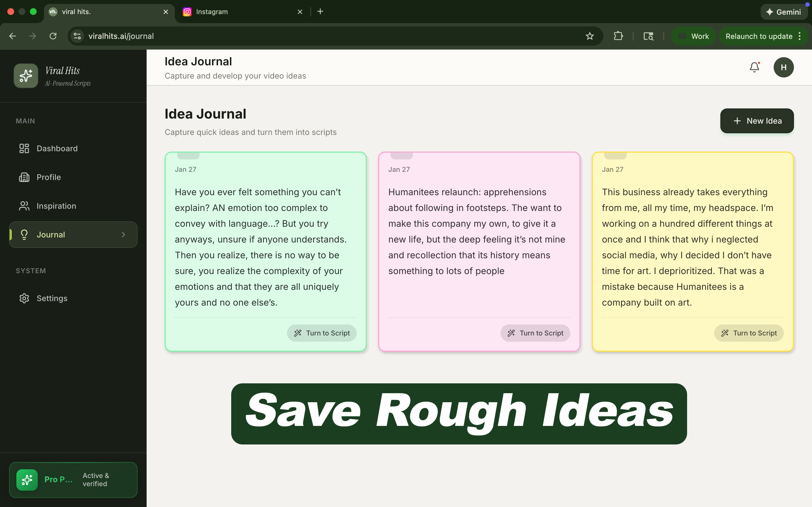Open the H user avatar menu

click(783, 67)
